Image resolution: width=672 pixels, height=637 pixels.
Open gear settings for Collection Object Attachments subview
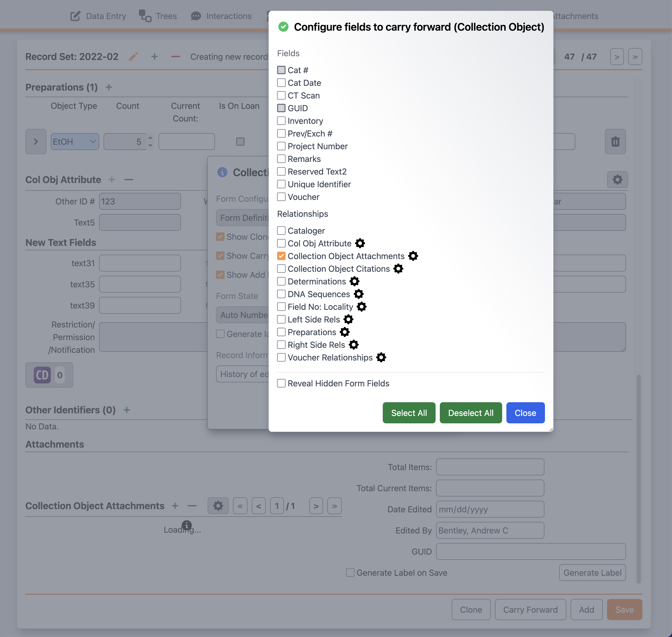tap(218, 506)
